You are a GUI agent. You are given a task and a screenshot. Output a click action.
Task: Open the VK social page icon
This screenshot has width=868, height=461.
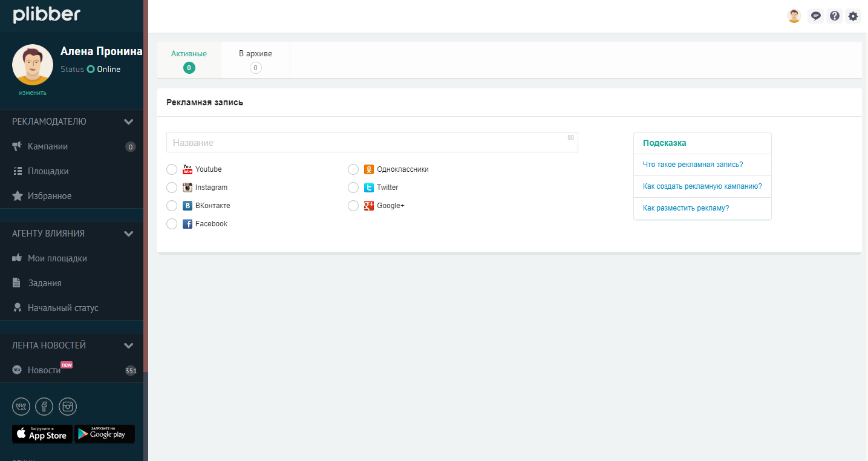pos(21,407)
